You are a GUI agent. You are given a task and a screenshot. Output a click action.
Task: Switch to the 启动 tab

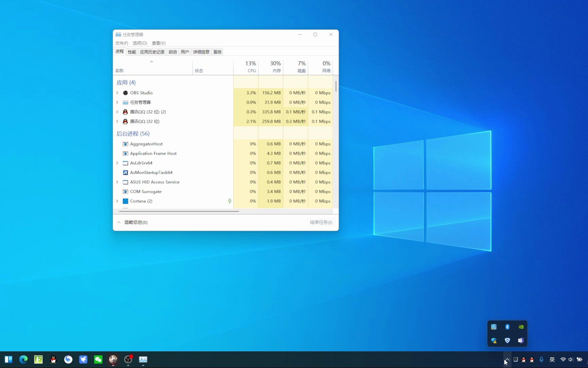coord(173,52)
